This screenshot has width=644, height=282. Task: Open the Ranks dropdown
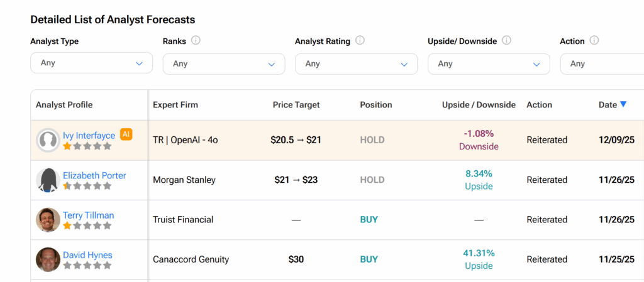[x=223, y=63]
